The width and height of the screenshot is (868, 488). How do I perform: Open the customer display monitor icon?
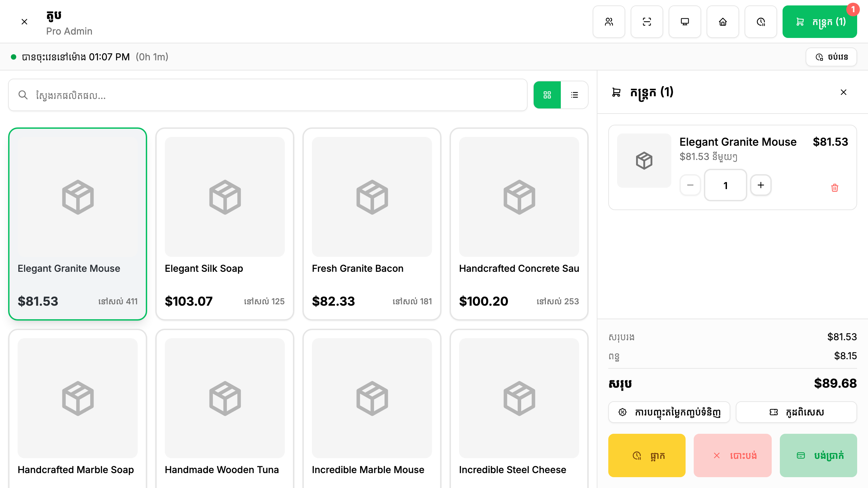tap(685, 22)
